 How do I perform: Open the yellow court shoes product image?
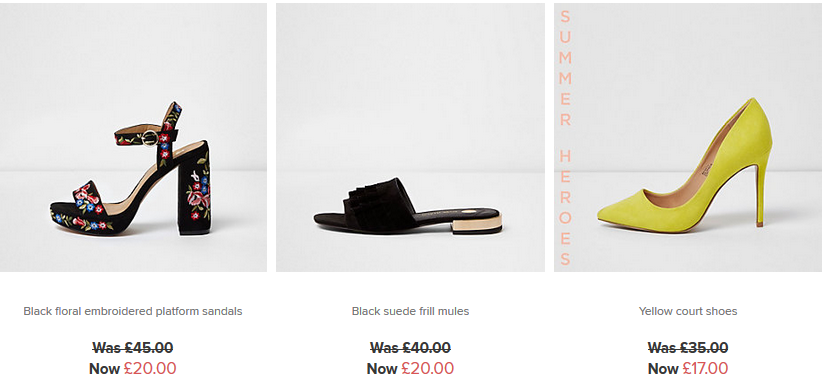click(688, 137)
